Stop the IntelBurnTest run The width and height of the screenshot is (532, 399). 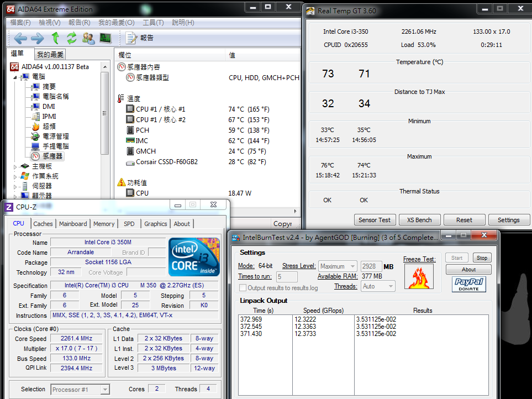coord(482,258)
